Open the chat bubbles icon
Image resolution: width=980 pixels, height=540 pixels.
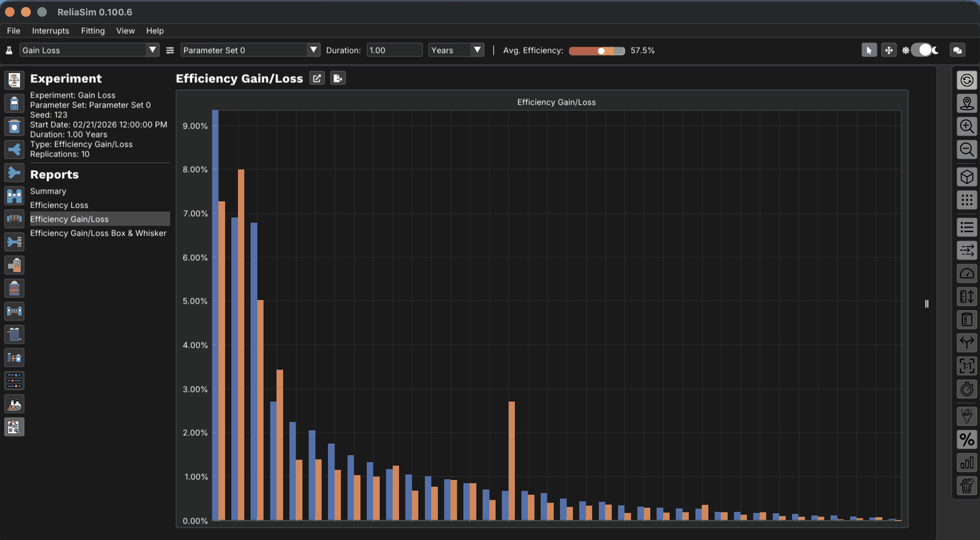point(958,50)
